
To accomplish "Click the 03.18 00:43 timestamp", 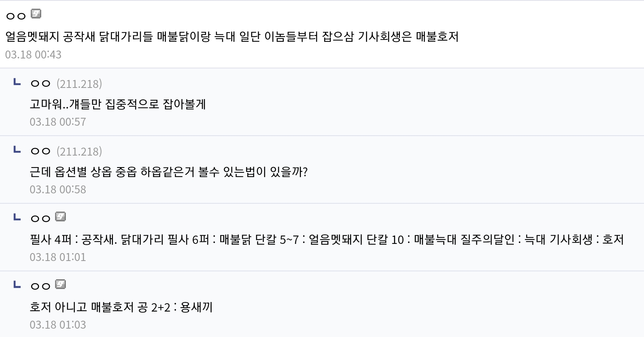I will 33,55.
